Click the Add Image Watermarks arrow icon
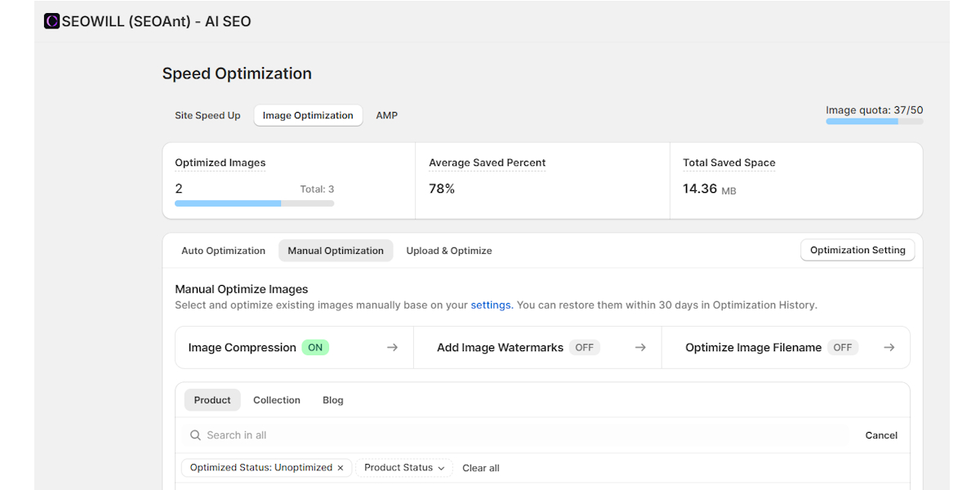 (640, 348)
